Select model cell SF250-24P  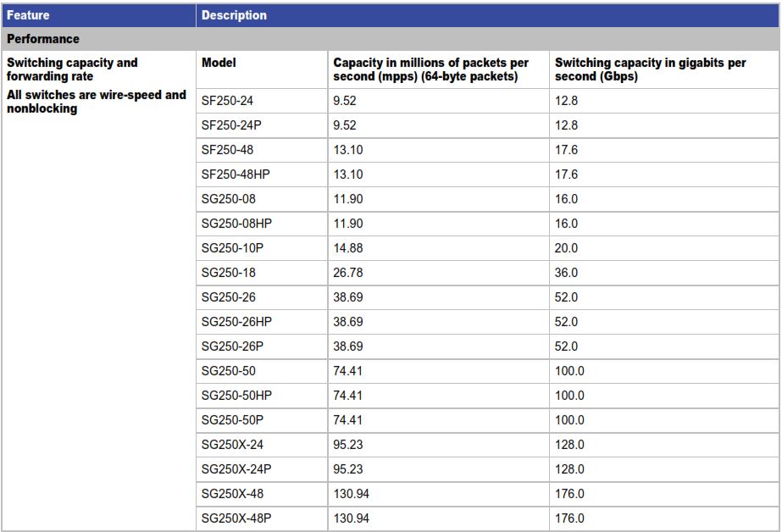coord(262,125)
